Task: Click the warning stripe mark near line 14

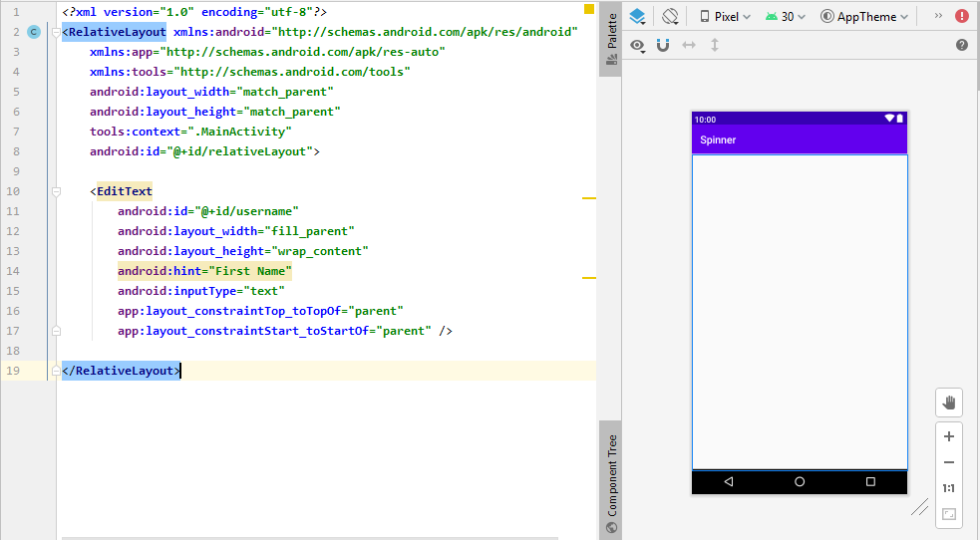Action: (x=589, y=278)
